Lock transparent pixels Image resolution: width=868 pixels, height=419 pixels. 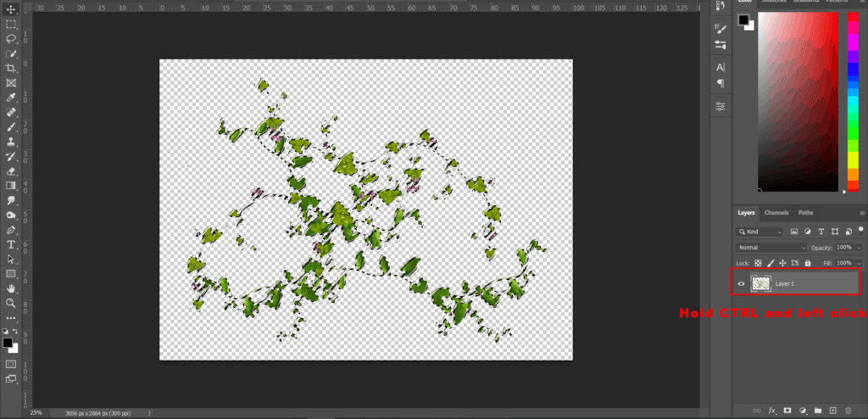click(x=758, y=263)
